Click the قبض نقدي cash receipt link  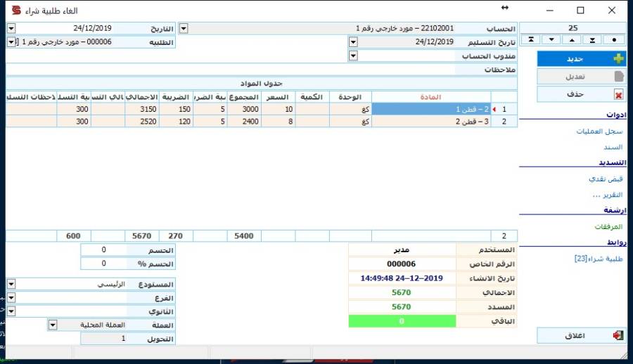pos(606,178)
